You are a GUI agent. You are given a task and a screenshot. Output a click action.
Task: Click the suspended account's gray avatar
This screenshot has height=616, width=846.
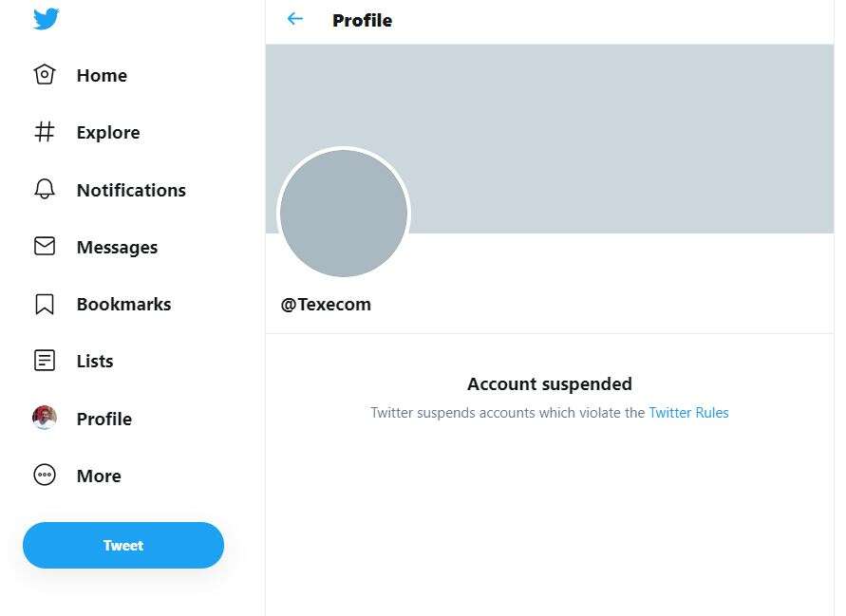[344, 214]
